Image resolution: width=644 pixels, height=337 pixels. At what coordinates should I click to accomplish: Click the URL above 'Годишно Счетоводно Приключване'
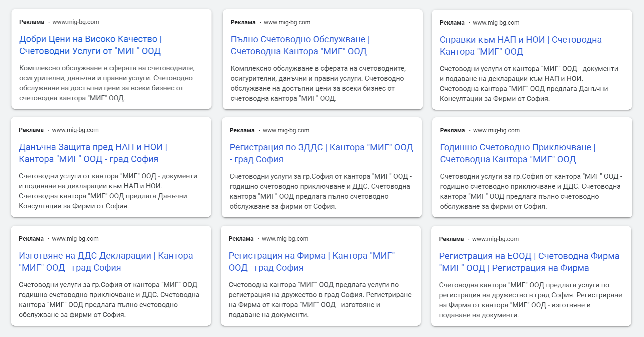pos(496,130)
